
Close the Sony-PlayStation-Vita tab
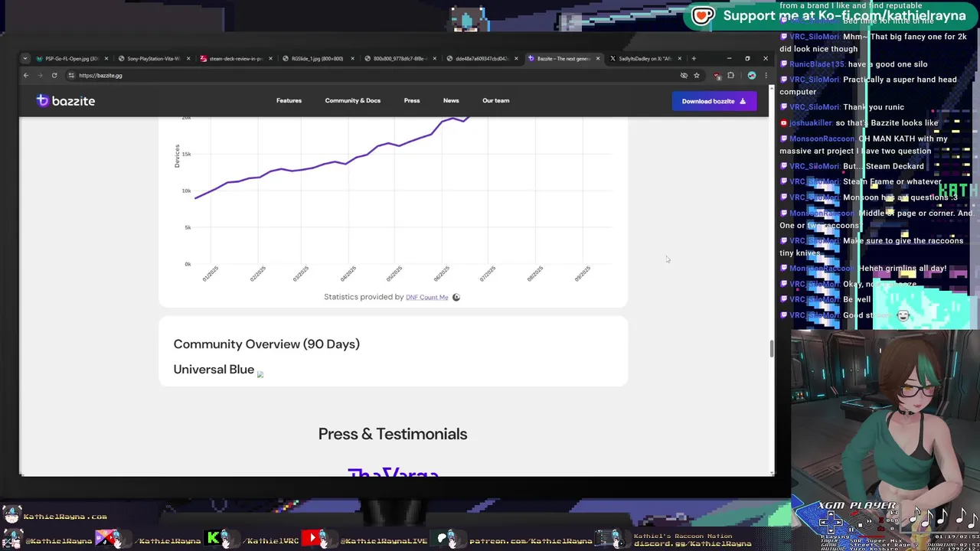coord(188,58)
